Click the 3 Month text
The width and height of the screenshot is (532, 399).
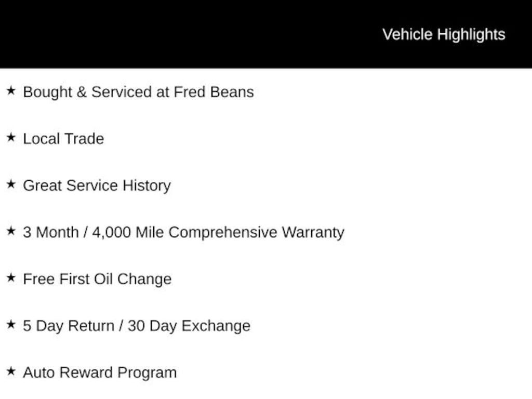(50, 232)
